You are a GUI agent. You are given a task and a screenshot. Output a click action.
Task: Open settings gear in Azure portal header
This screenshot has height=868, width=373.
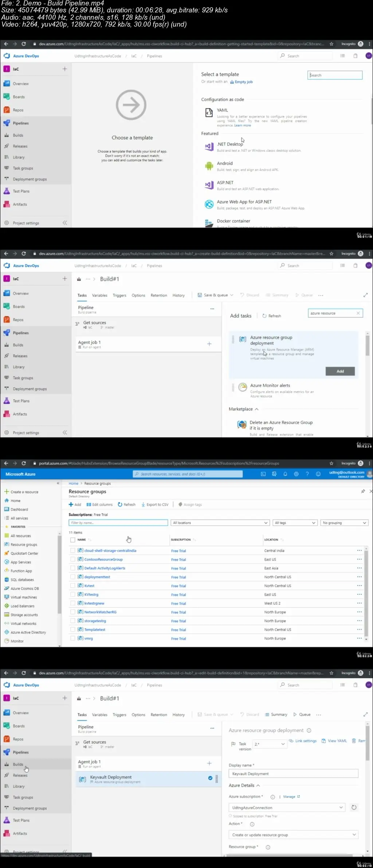[x=296, y=474]
